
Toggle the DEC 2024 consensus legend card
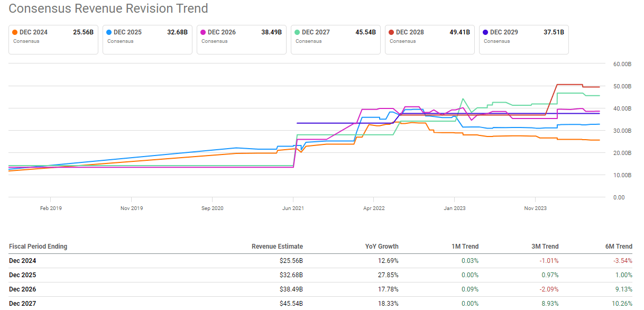53,39
